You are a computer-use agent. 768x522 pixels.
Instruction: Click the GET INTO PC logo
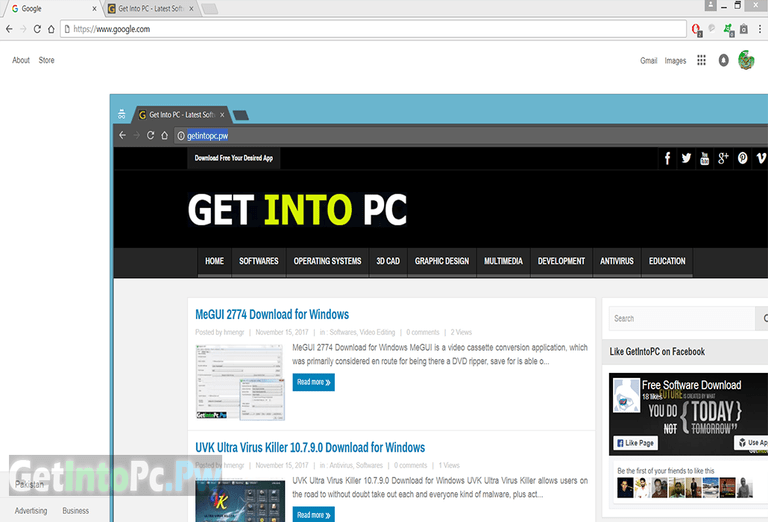tap(297, 210)
